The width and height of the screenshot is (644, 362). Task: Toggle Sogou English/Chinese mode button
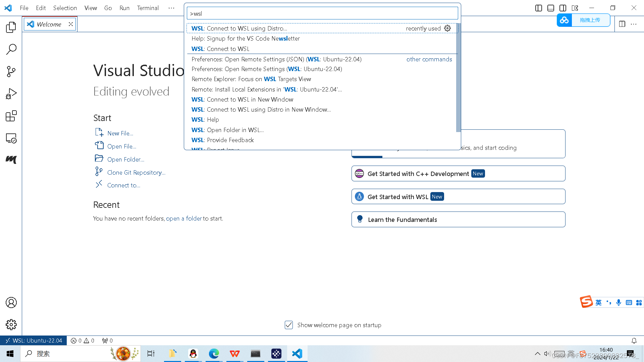click(599, 303)
